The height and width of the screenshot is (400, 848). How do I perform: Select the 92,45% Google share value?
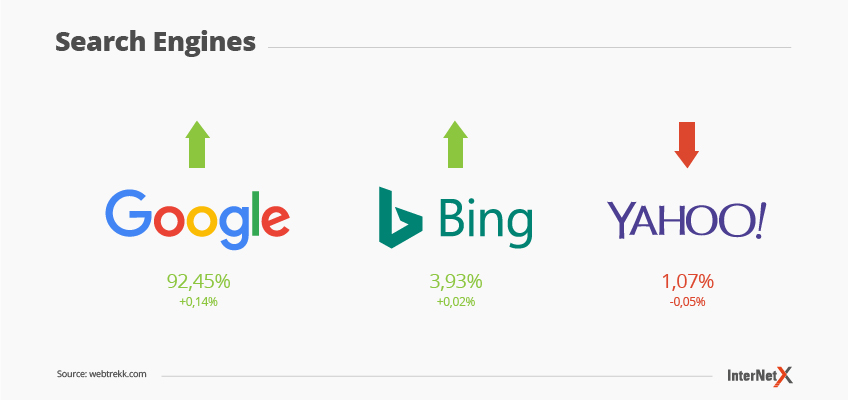point(198,282)
